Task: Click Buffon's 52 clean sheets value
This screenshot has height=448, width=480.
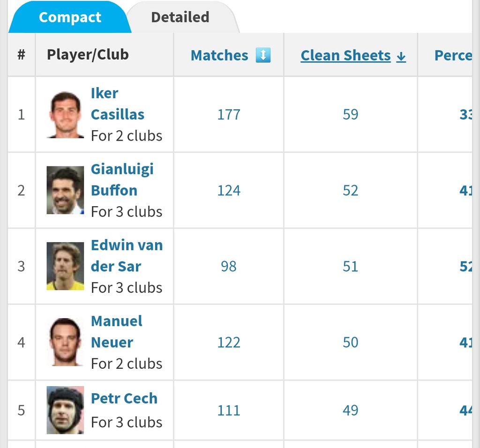Action: pos(350,190)
